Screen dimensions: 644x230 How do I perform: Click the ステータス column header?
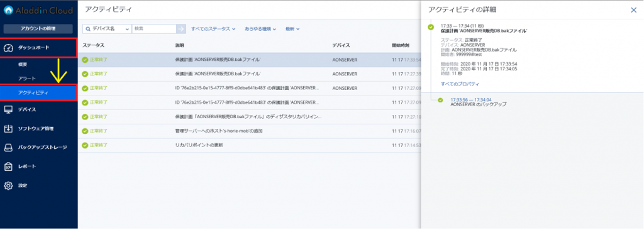point(93,45)
